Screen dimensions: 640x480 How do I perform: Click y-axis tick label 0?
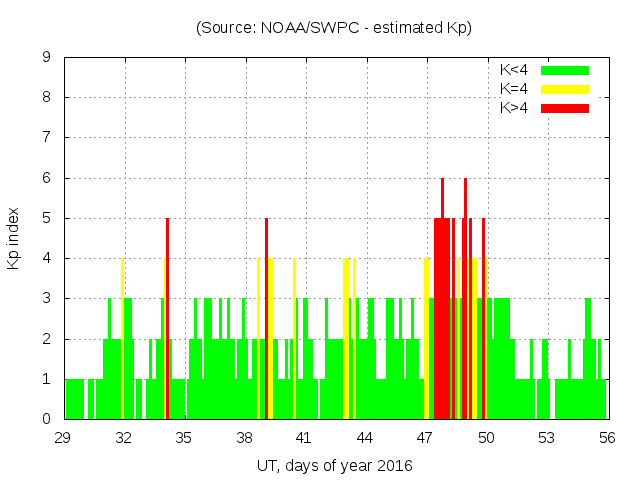47,419
